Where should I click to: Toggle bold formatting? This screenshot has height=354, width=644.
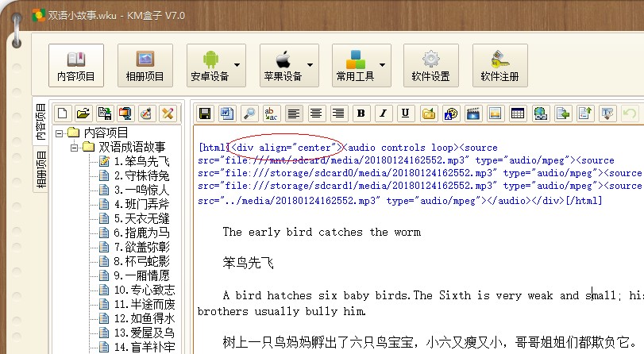click(x=361, y=114)
